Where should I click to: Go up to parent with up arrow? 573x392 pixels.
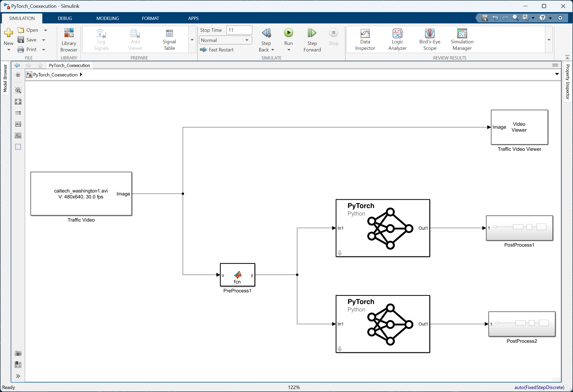[40, 65]
